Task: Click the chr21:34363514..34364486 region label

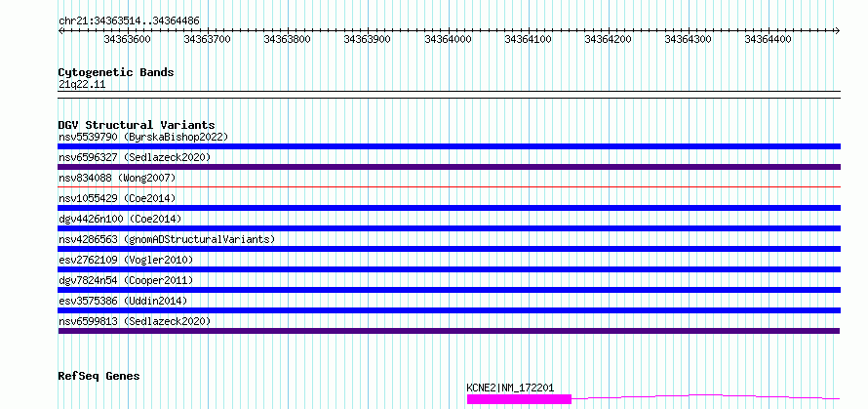Action: [129, 20]
